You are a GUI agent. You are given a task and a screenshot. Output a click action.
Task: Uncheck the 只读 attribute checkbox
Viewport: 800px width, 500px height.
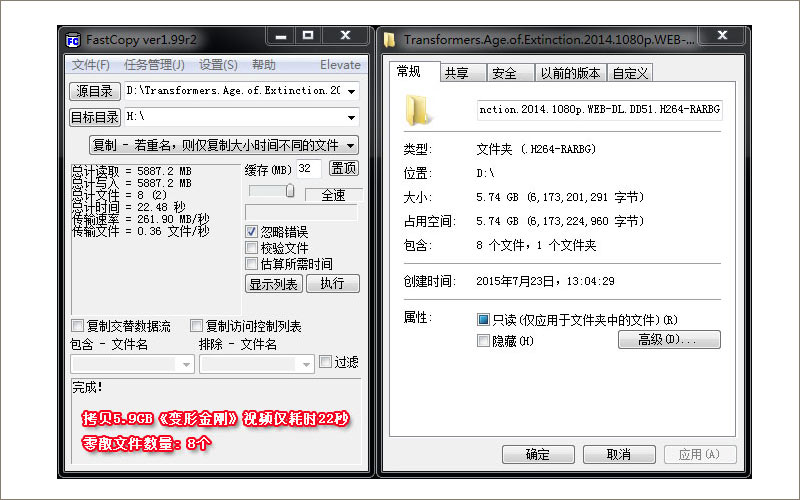[484, 320]
